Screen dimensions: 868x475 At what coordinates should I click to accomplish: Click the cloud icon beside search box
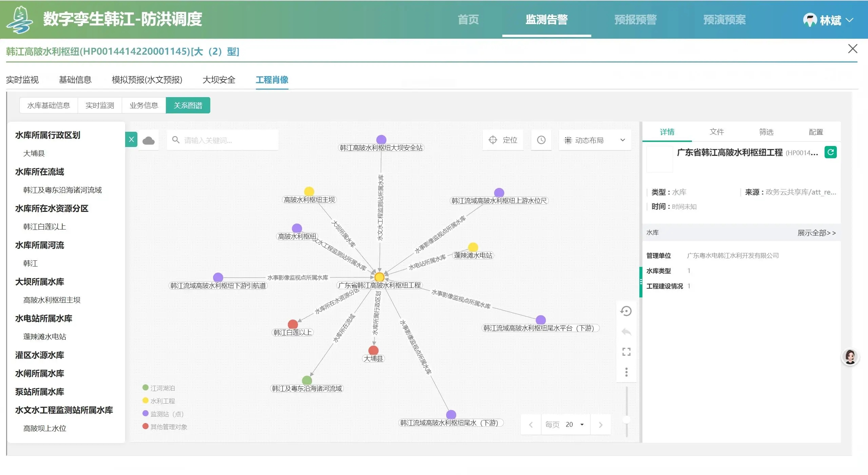point(148,140)
